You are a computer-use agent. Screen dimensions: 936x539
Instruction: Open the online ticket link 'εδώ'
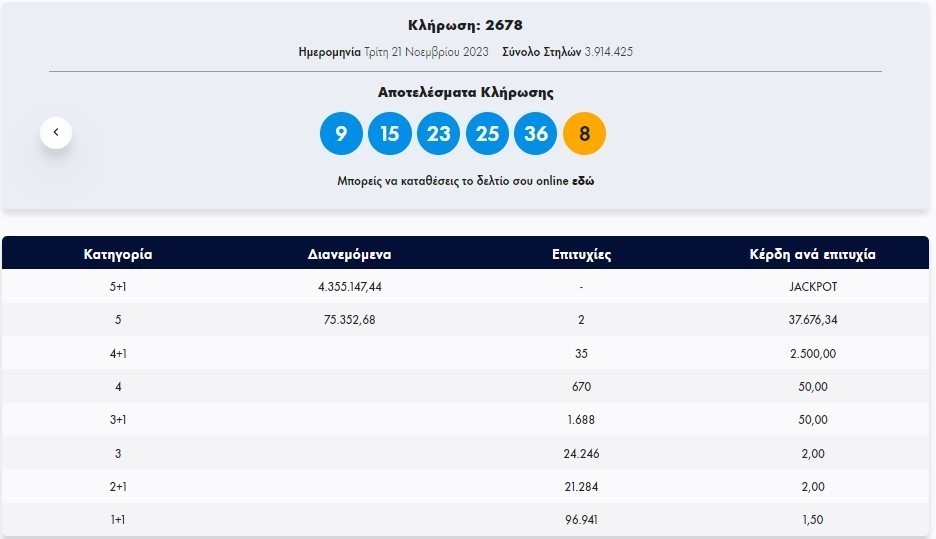[x=582, y=182]
